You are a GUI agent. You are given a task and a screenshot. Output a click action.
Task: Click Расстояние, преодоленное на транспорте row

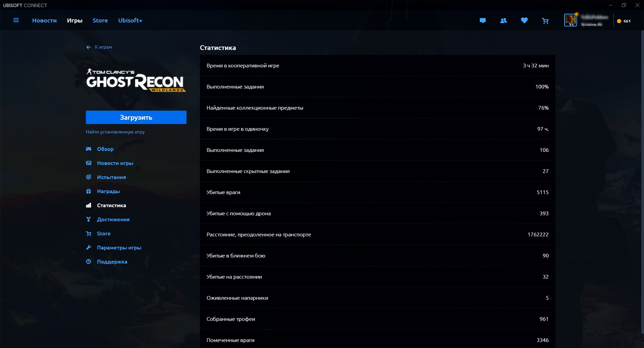coord(377,234)
